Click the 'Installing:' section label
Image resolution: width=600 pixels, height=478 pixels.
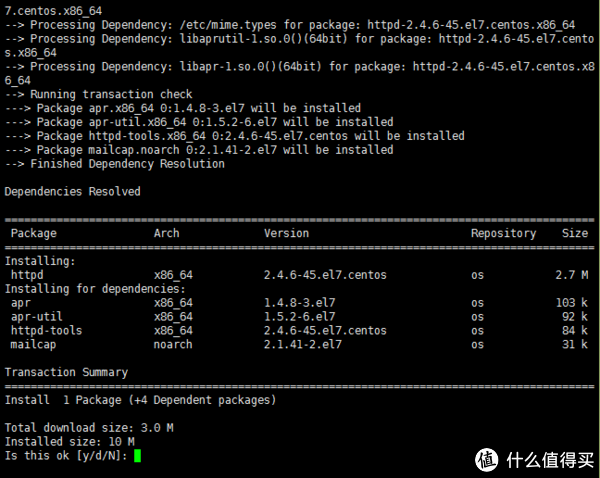[40, 261]
